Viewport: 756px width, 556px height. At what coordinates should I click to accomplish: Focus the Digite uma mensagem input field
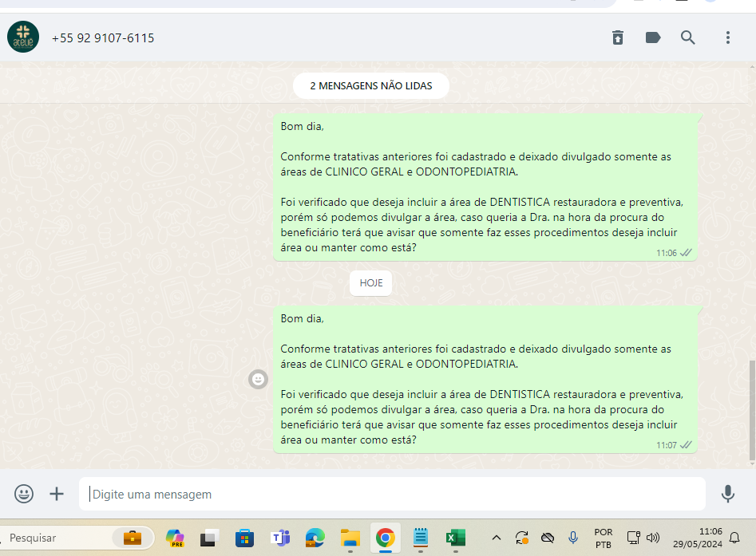(392, 494)
